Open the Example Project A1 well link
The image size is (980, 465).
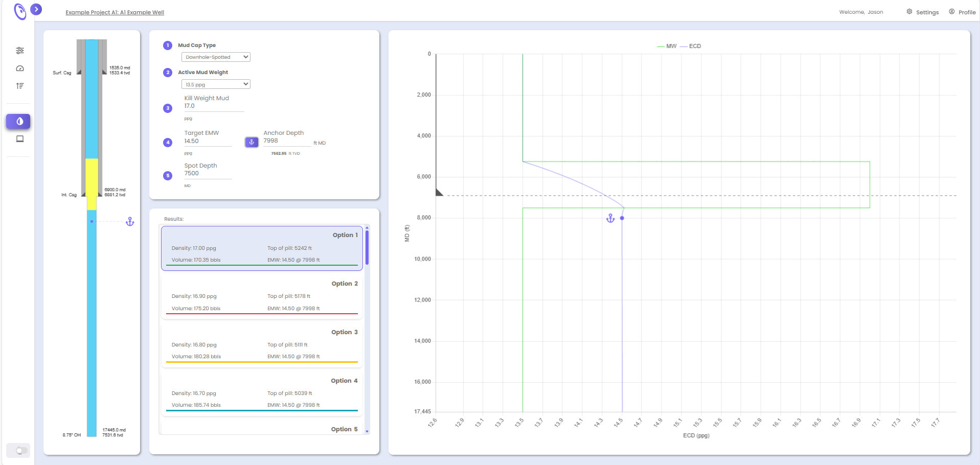coord(115,12)
